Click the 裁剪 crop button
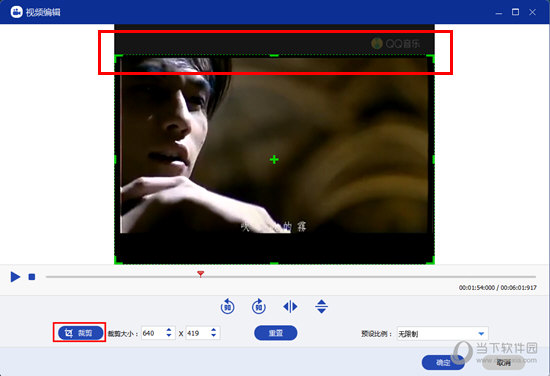The image size is (550, 376). pyautogui.click(x=81, y=333)
